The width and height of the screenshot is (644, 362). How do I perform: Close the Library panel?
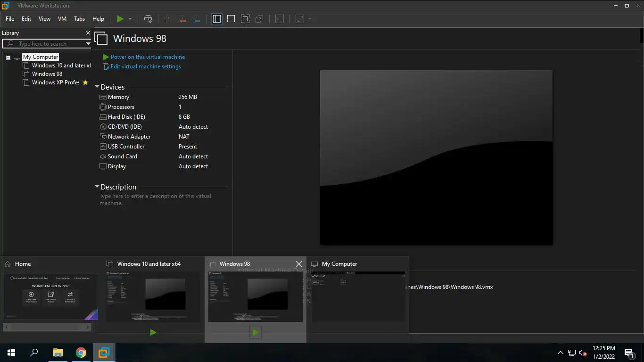[x=88, y=33]
